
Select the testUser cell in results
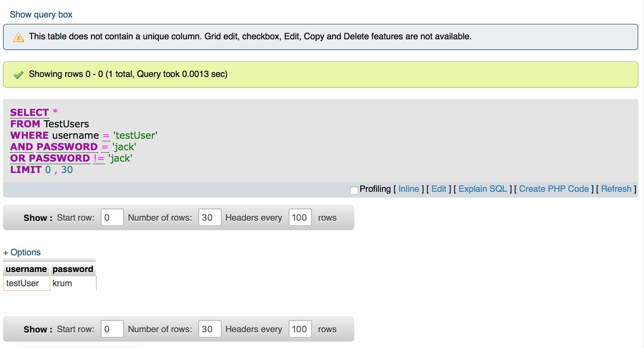(22, 283)
